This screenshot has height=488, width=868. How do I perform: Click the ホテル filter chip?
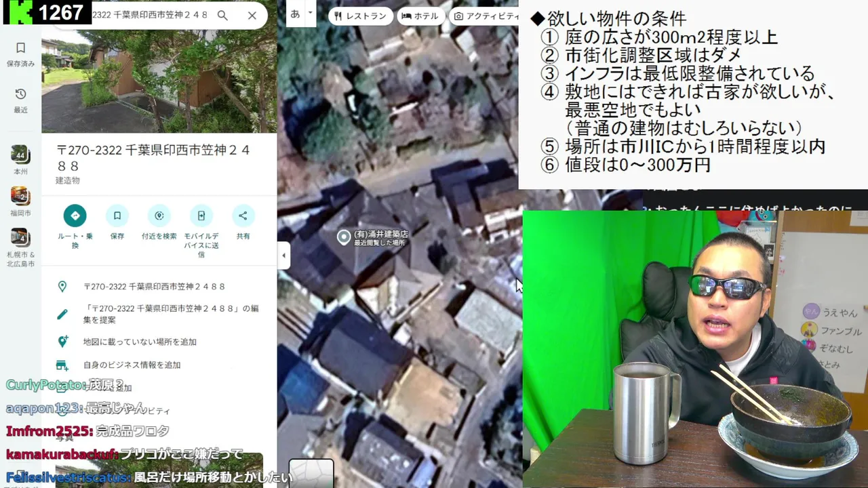[420, 16]
